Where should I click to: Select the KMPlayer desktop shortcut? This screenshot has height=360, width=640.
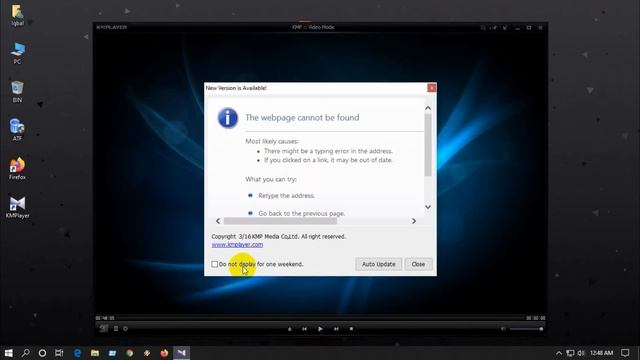coord(17,207)
